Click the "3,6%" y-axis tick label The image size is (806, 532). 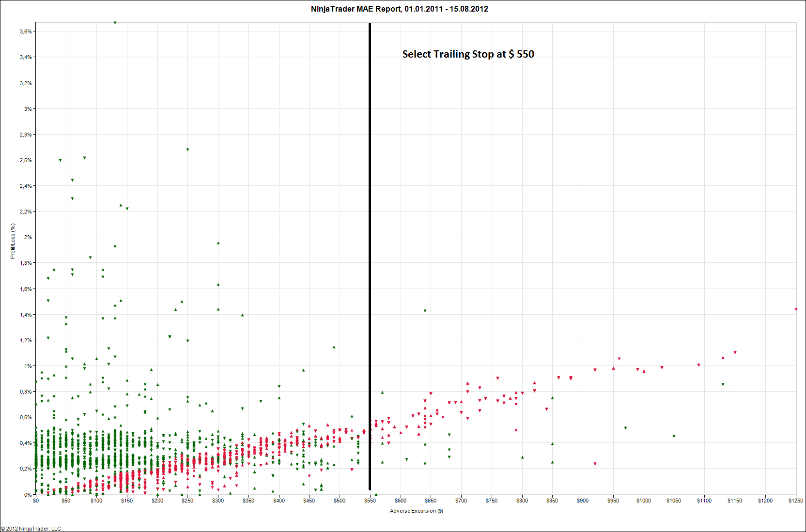coord(26,31)
